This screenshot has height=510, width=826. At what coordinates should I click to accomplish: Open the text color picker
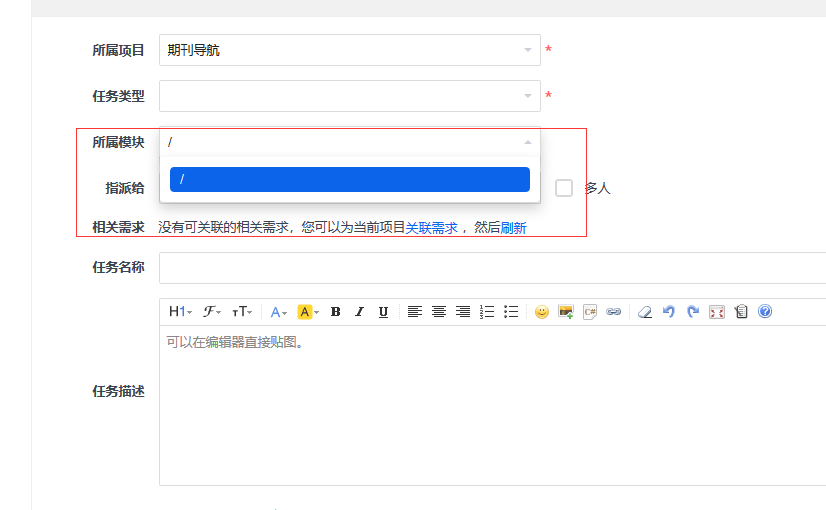pyautogui.click(x=278, y=312)
